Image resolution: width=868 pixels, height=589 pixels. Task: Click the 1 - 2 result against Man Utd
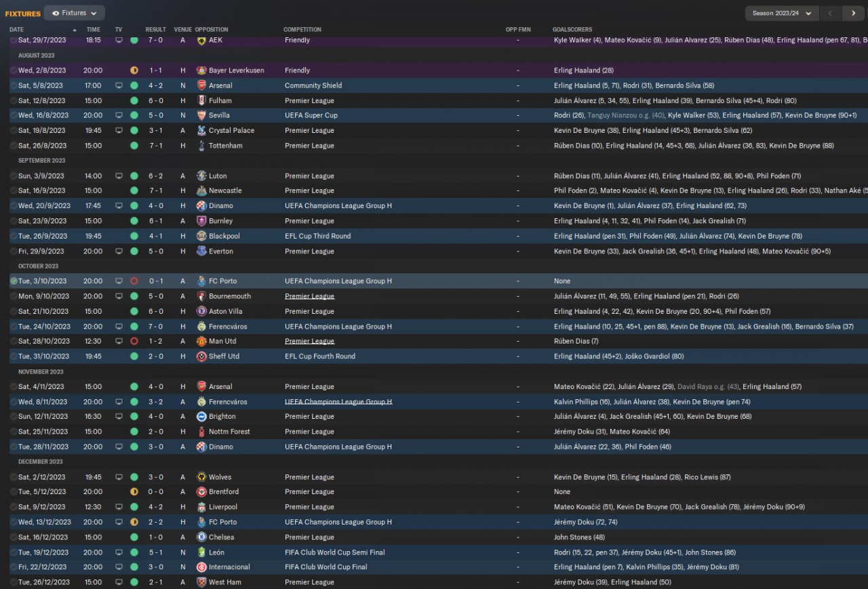tap(155, 341)
